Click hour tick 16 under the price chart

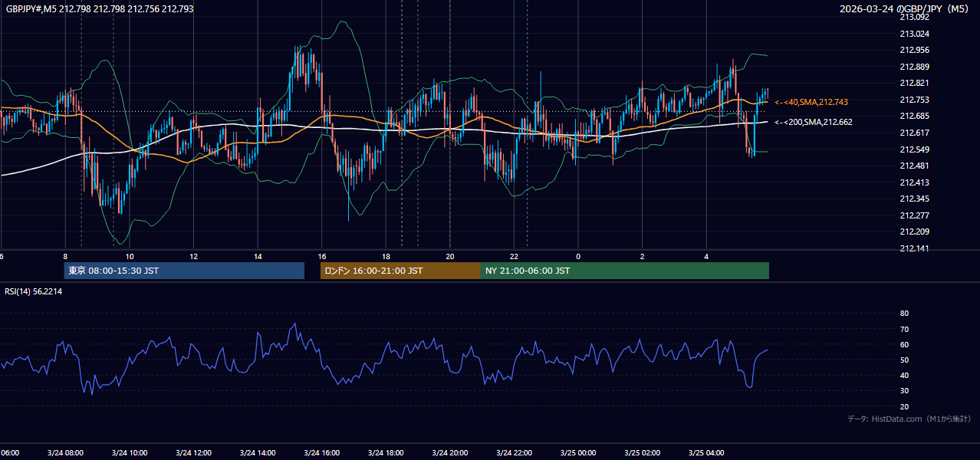click(x=322, y=257)
